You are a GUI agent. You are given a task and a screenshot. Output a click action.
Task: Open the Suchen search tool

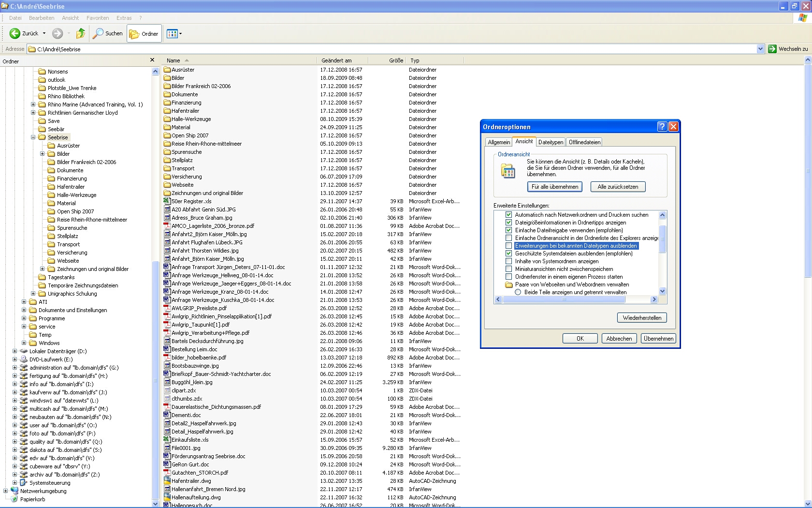point(108,33)
